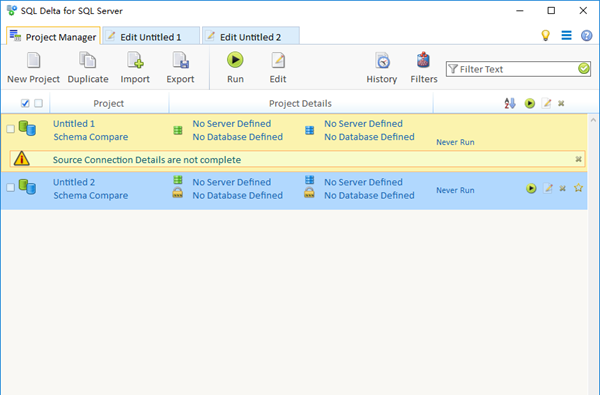Edit Untitled 2 using row pencil icon
Viewport: 600px width, 395px height.
pyautogui.click(x=548, y=188)
